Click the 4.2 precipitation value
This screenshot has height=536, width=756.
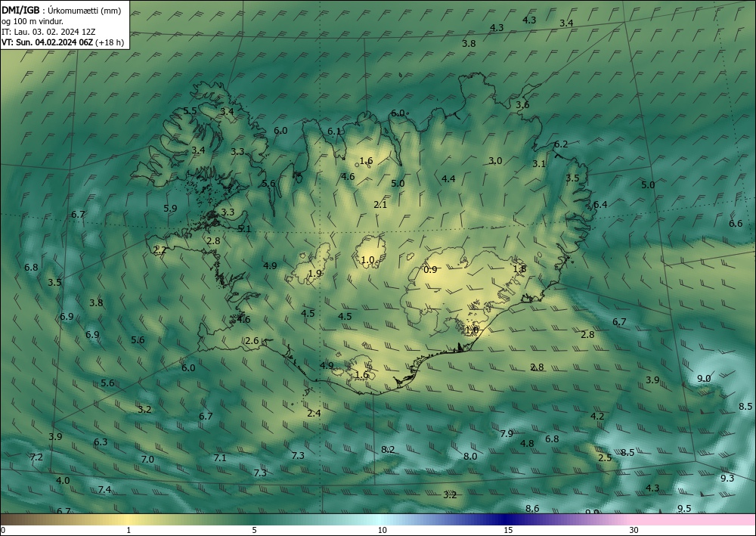(x=597, y=416)
